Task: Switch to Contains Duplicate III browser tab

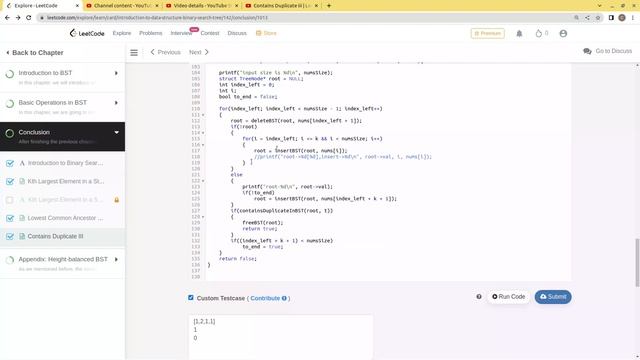Action: coord(282,6)
